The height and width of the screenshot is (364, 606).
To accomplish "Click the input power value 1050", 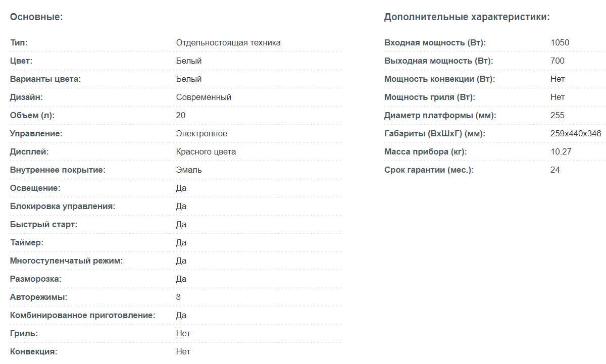I will tap(560, 42).
